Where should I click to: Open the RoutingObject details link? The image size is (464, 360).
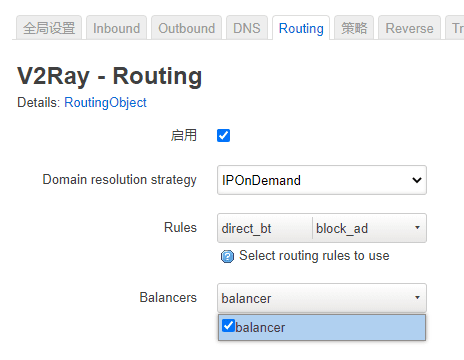pos(105,102)
